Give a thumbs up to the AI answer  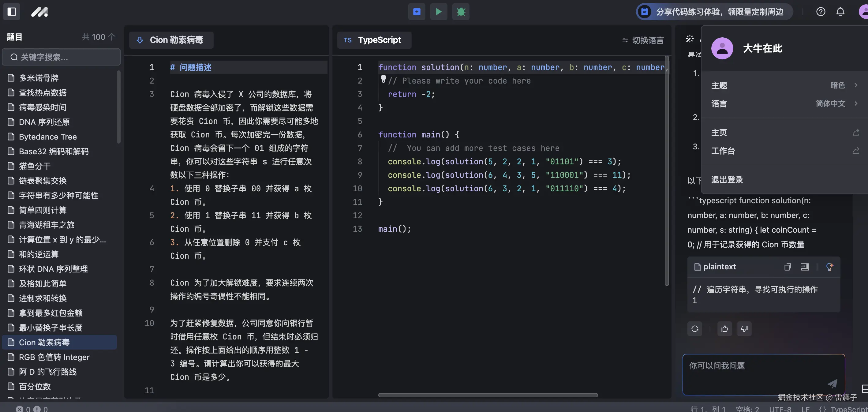click(x=724, y=329)
